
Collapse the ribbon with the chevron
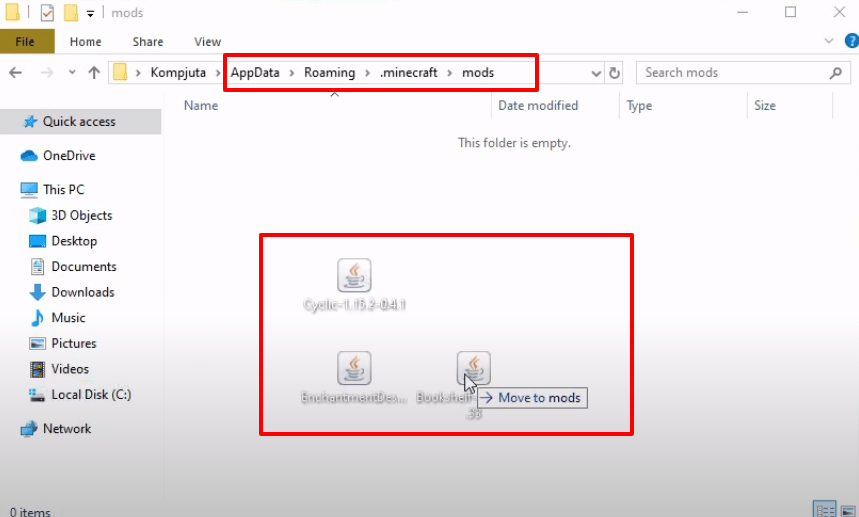[x=828, y=41]
